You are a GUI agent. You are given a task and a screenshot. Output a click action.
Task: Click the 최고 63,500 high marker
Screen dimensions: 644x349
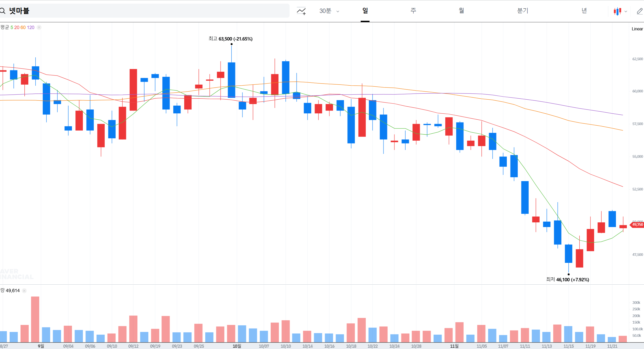tap(230, 39)
